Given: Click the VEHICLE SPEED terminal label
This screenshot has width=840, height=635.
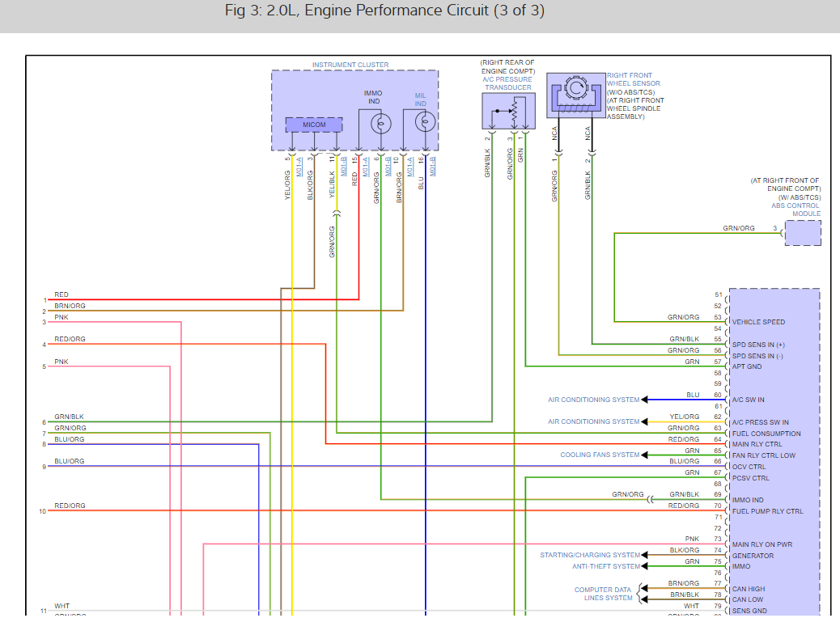Looking at the screenshot, I should 758,322.
